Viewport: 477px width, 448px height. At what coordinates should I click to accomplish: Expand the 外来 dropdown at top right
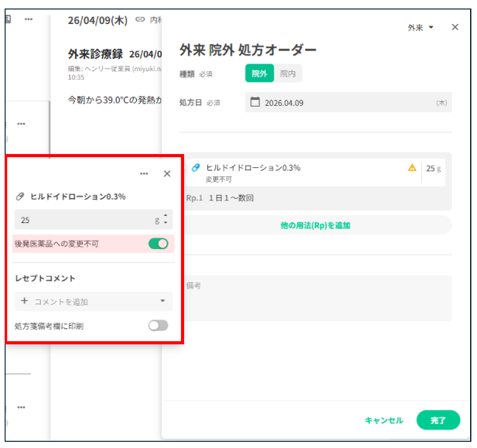pos(421,28)
